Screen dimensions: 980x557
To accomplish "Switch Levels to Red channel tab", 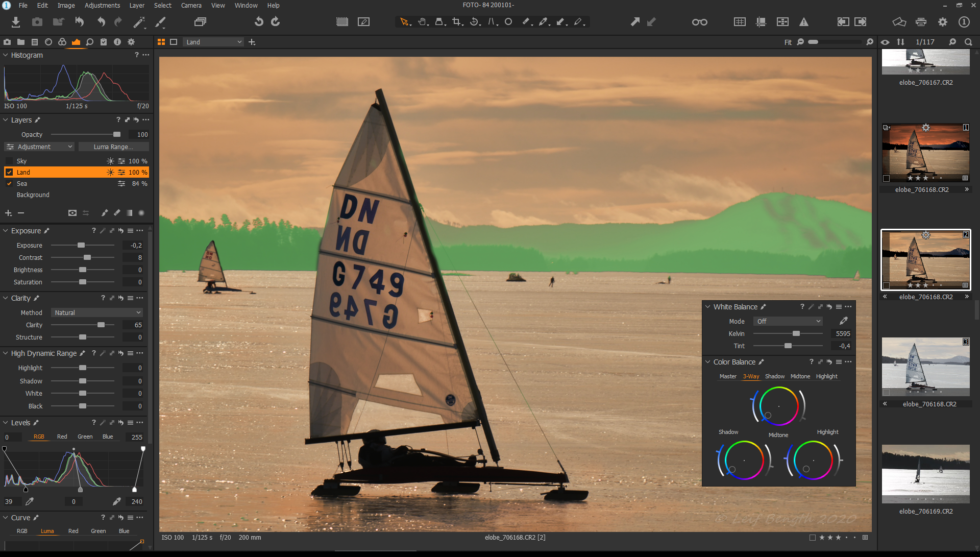I will pos(62,437).
